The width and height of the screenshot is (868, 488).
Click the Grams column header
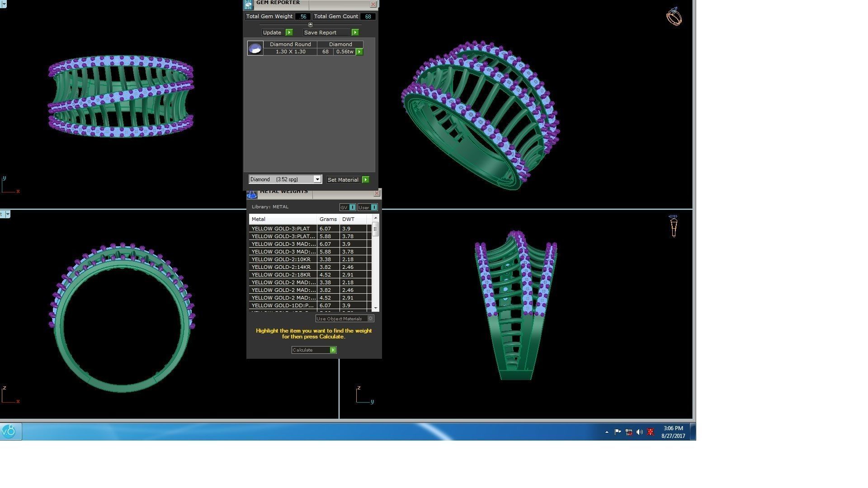(x=328, y=219)
